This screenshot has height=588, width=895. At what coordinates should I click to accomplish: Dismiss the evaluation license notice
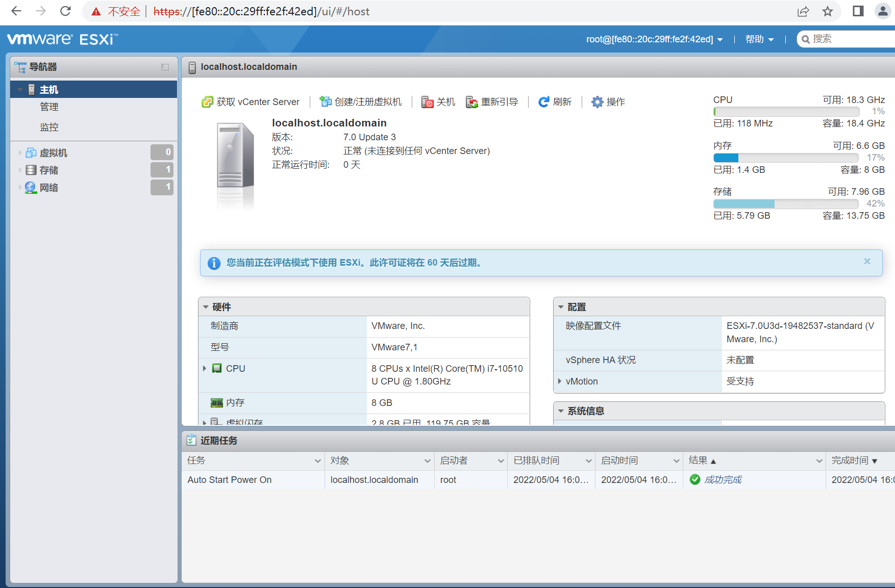click(867, 261)
